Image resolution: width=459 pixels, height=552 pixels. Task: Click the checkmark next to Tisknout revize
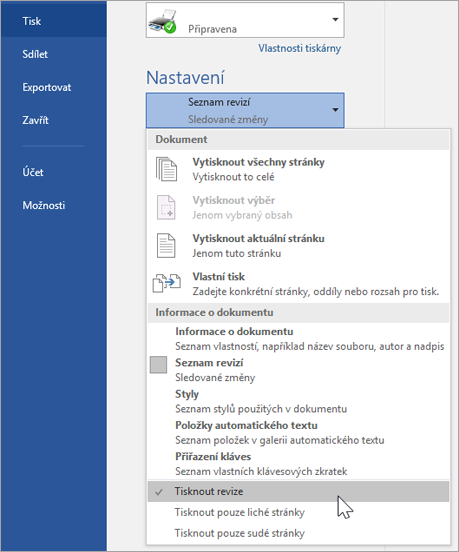pos(159,492)
